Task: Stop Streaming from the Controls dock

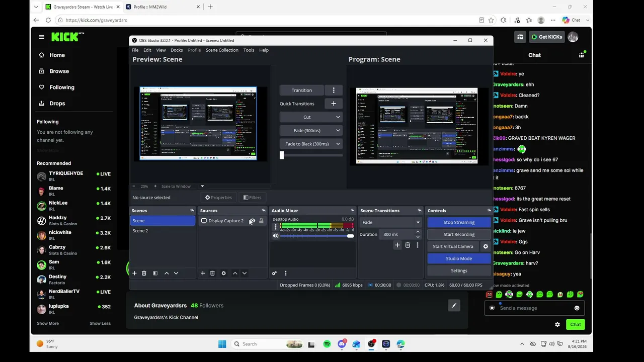Action: 459,222
